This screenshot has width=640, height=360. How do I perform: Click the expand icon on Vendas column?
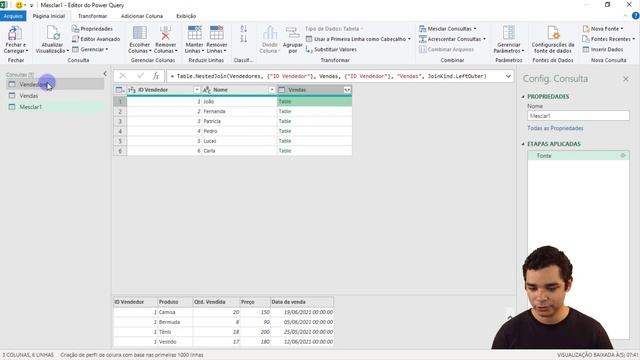pyautogui.click(x=347, y=90)
